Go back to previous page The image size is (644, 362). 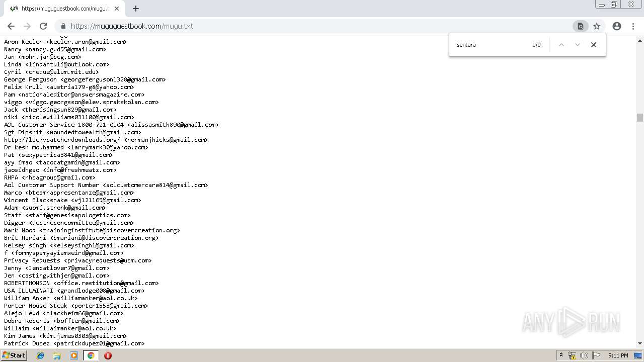tap(11, 26)
